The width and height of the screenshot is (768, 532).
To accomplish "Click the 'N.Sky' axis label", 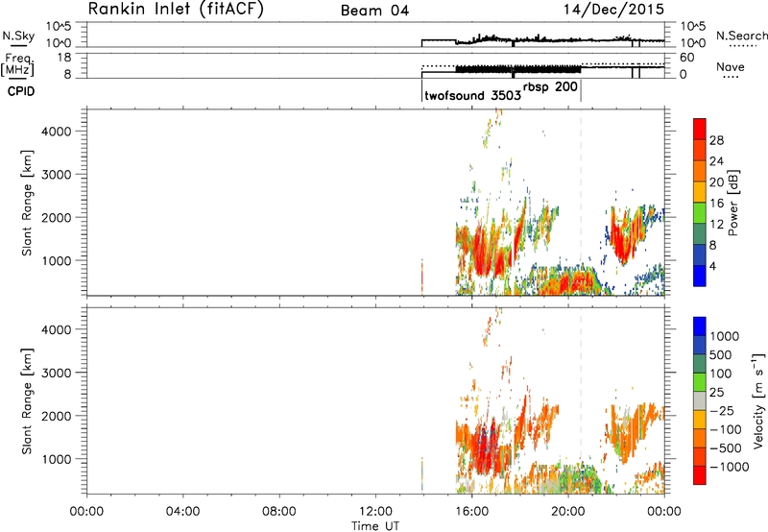I will [x=18, y=36].
